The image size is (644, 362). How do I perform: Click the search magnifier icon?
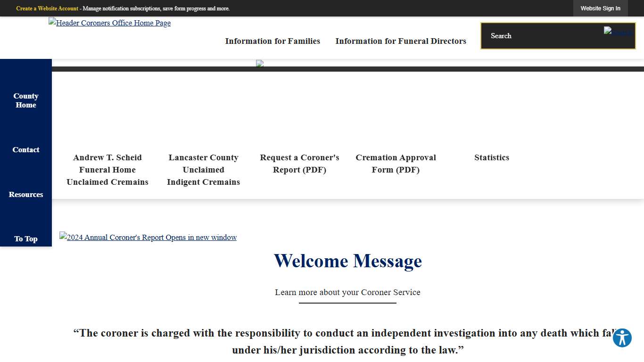click(618, 32)
